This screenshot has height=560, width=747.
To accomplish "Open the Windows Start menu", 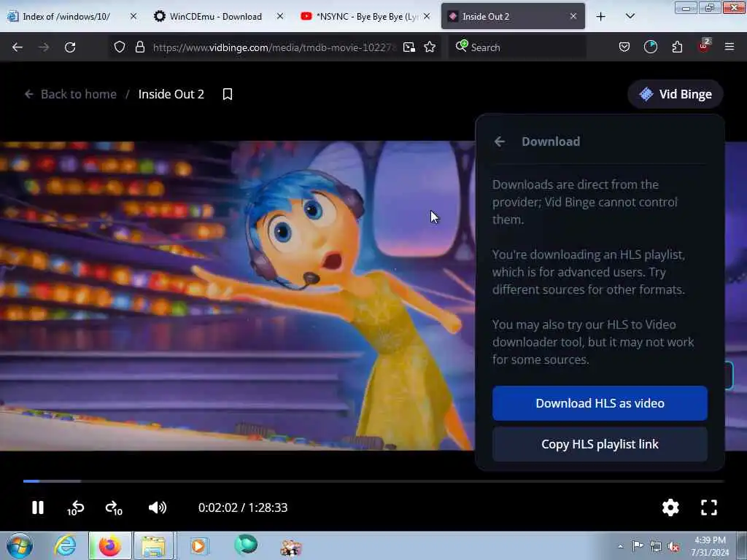I will [19, 545].
